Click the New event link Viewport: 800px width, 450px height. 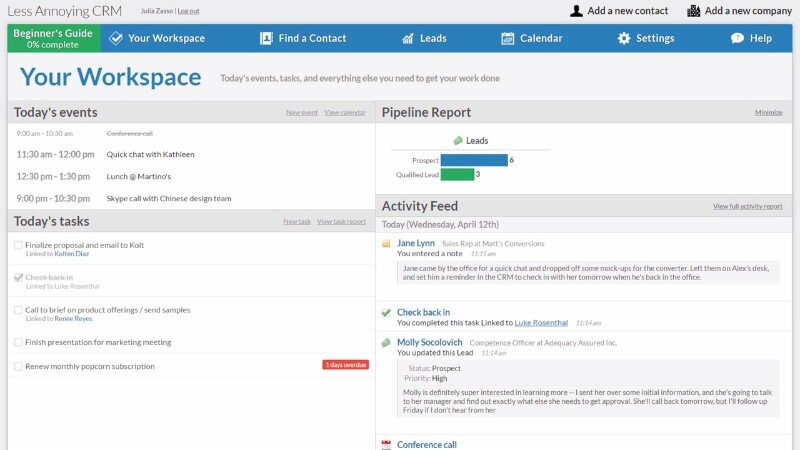tap(301, 113)
